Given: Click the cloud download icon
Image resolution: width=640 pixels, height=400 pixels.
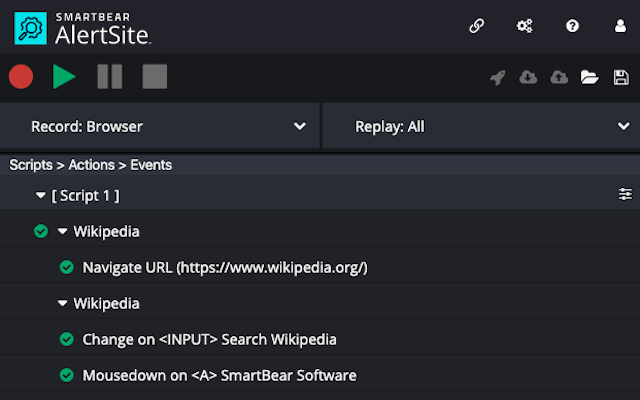Looking at the screenshot, I should point(528,78).
